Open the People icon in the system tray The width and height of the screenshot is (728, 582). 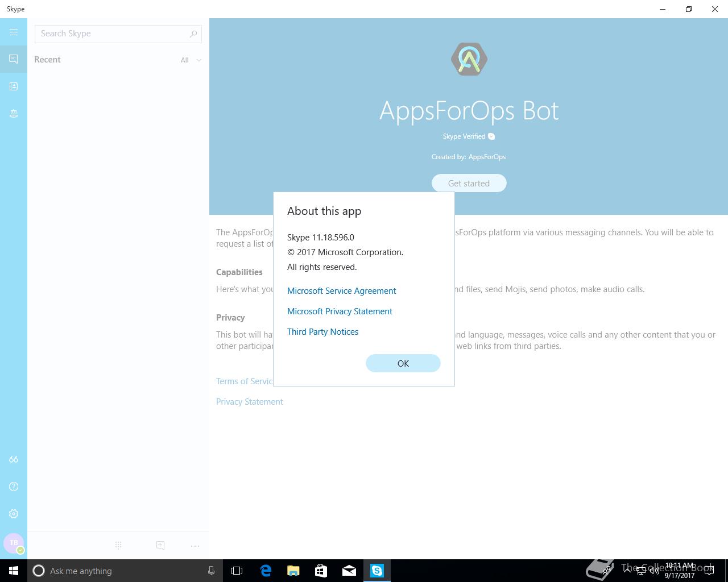[x=607, y=571]
